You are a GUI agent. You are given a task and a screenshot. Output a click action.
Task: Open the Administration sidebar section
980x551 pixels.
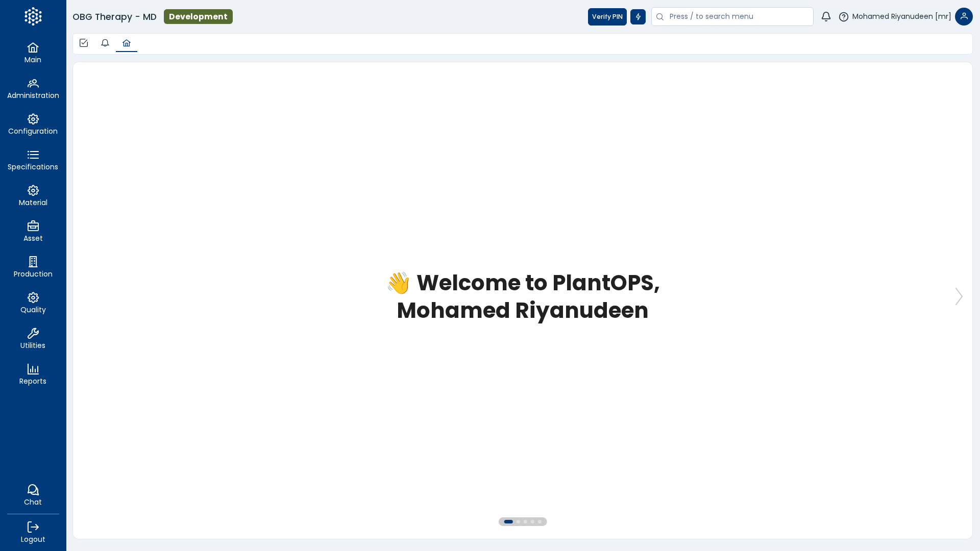[33, 89]
